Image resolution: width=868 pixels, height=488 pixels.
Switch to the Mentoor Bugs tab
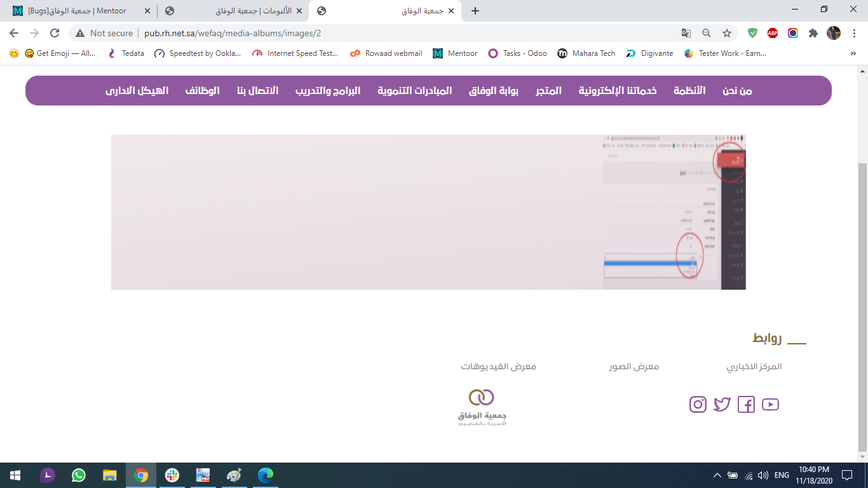pos(78,11)
